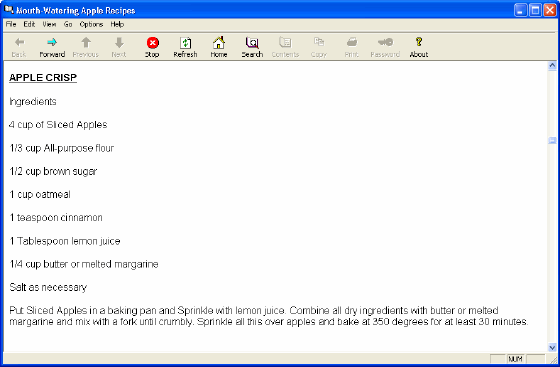The width and height of the screenshot is (560, 367).
Task: Click the vertical scrollbar thumb
Action: (552, 141)
